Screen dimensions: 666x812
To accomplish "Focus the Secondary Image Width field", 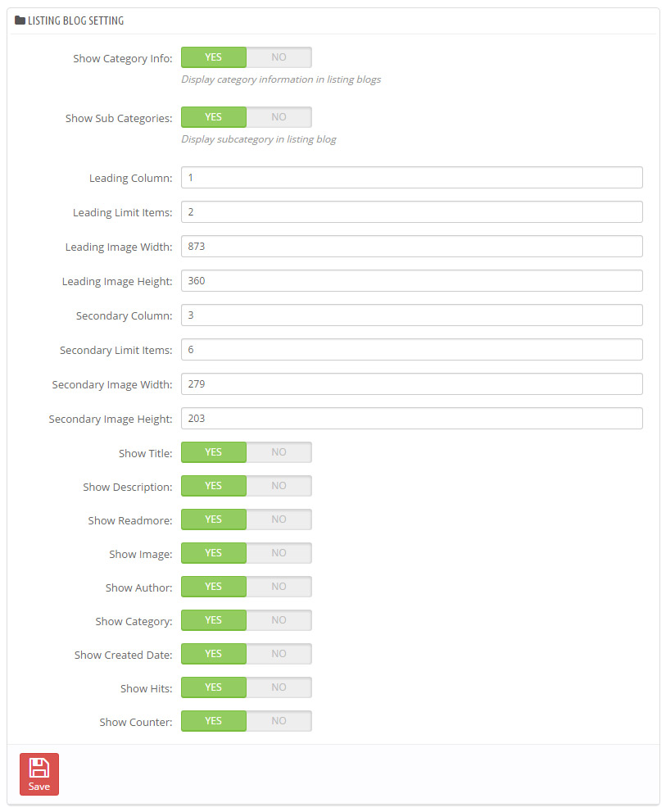I will [412, 384].
